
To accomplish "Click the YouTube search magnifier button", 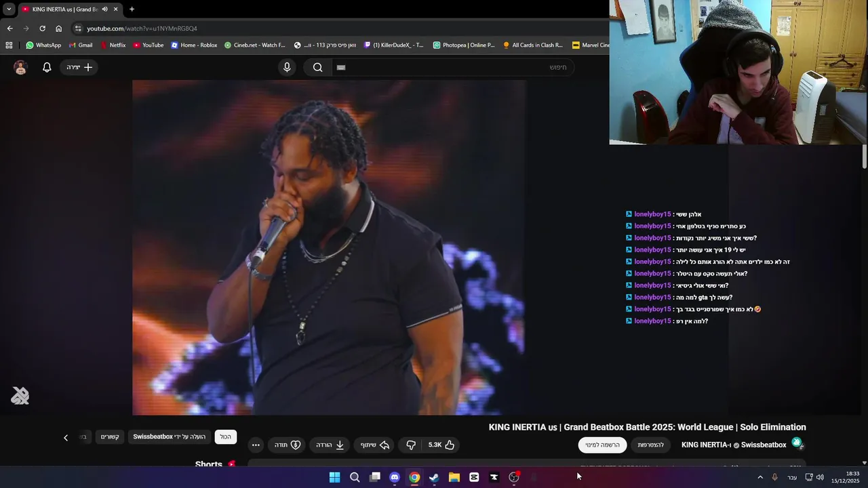I will click(317, 67).
